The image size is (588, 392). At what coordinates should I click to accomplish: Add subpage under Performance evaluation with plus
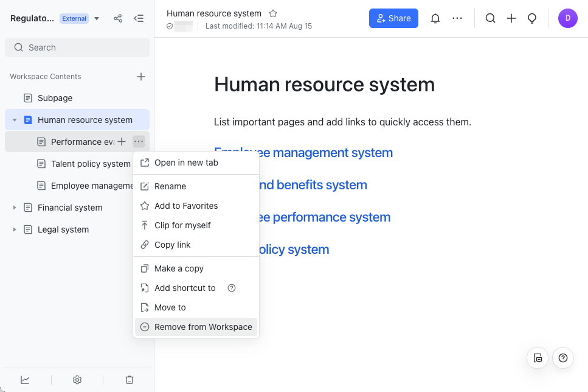(x=122, y=142)
